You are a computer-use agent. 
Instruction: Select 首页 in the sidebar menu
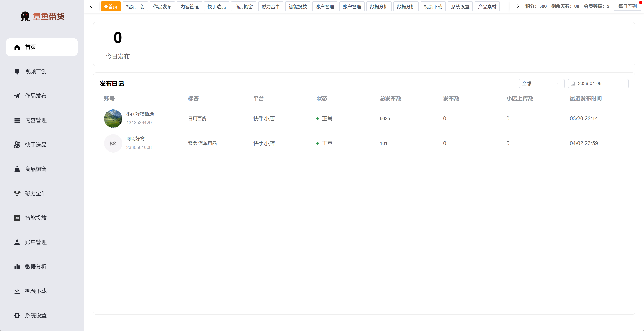(x=42, y=47)
